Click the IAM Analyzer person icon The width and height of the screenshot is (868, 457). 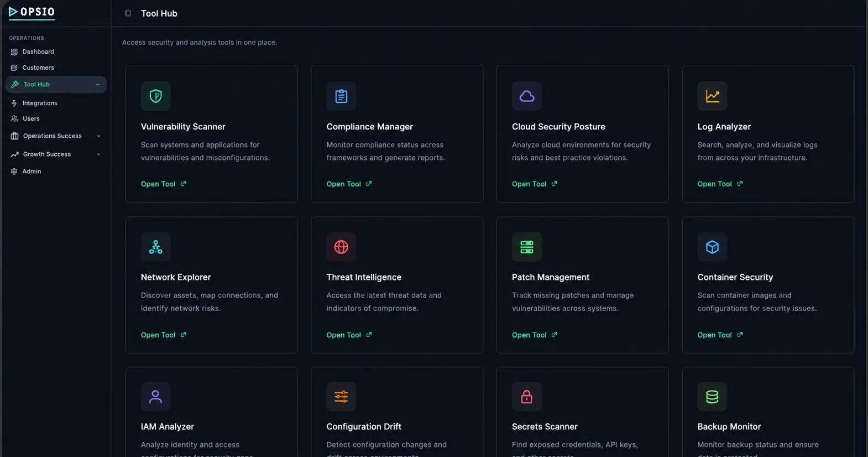click(156, 397)
